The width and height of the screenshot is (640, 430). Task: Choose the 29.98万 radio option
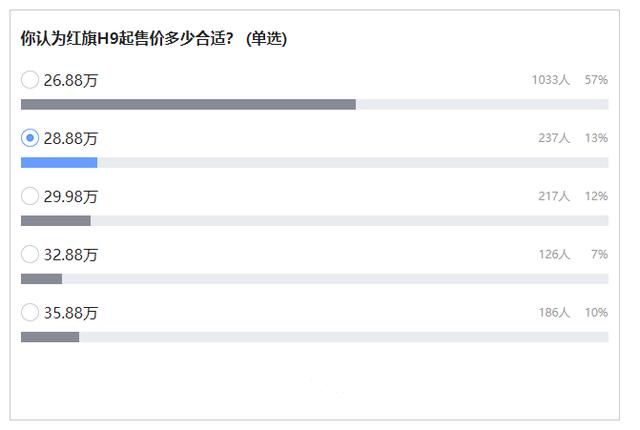pos(30,196)
